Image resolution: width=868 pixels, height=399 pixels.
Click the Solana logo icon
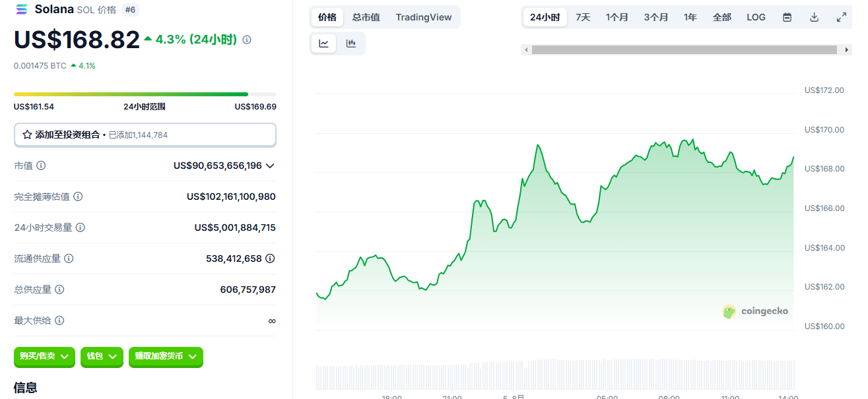tap(22, 9)
